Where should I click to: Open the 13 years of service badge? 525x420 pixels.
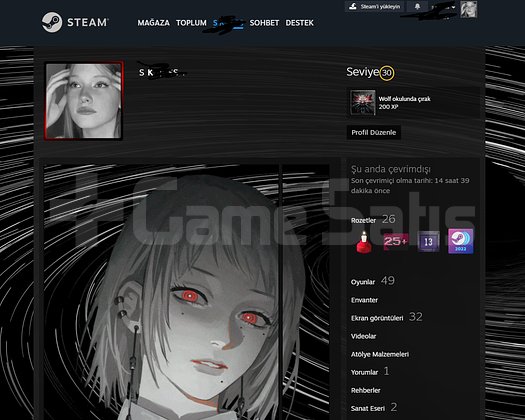coord(428,241)
